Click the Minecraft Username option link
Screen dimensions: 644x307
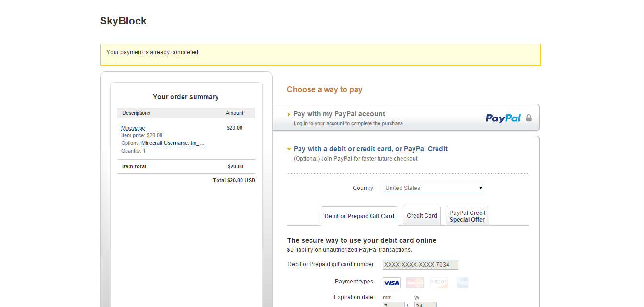(x=172, y=143)
